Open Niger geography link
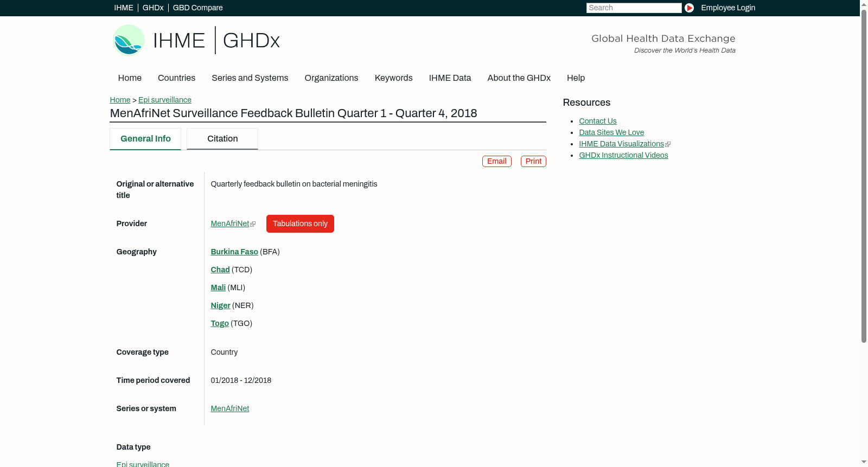The height and width of the screenshot is (467, 868). (220, 305)
